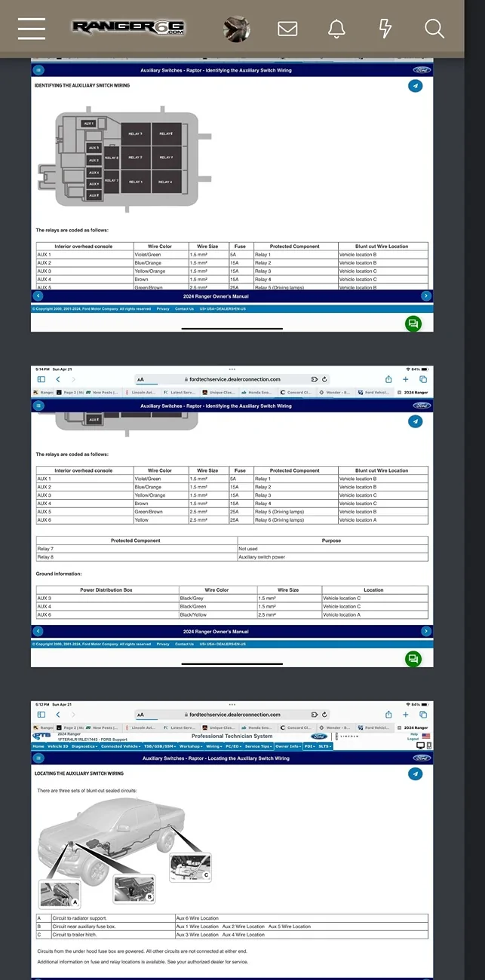Tap the green chat bubble in the 5:14 PM screenshot
The height and width of the screenshot is (980, 485).
pyautogui.click(x=413, y=659)
